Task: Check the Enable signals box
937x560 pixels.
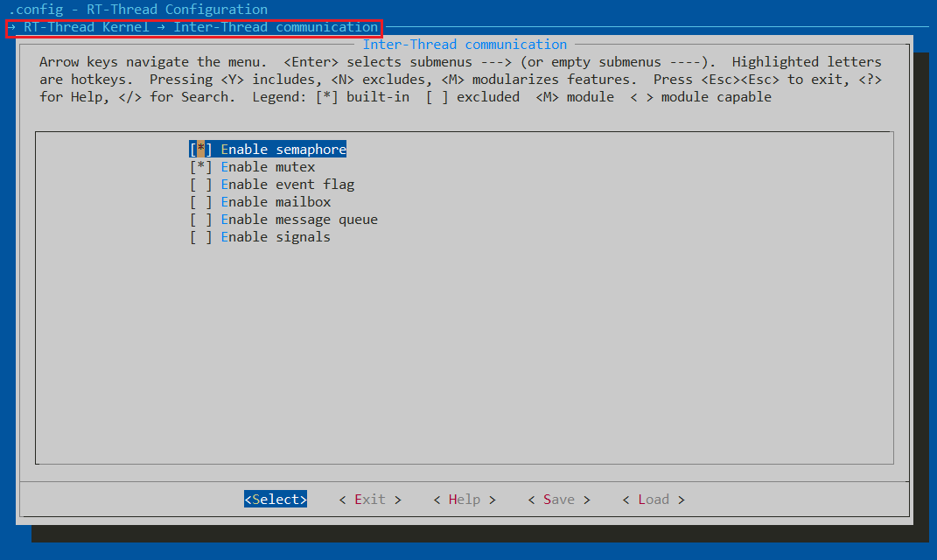Action: (201, 237)
